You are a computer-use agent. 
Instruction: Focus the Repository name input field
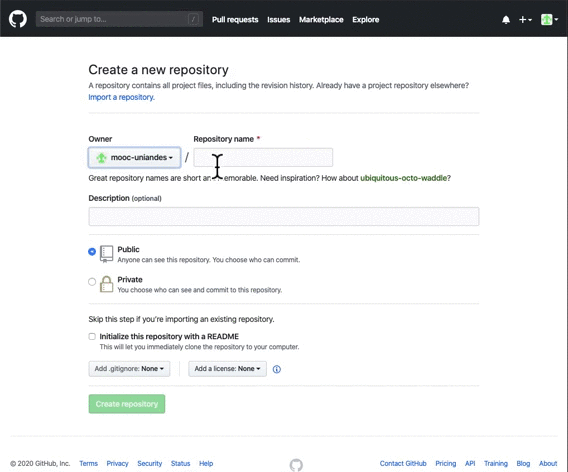[x=263, y=157]
